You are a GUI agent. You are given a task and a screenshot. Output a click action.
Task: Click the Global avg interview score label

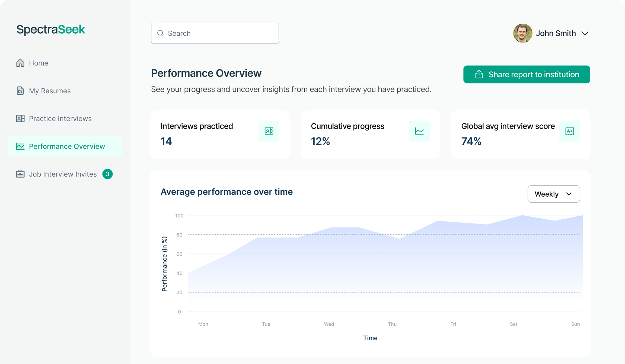point(508,126)
